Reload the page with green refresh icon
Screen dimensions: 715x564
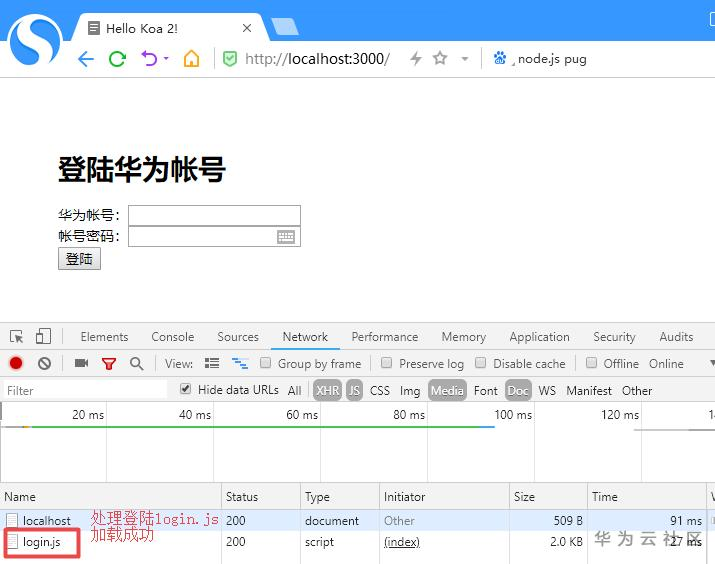(117, 59)
